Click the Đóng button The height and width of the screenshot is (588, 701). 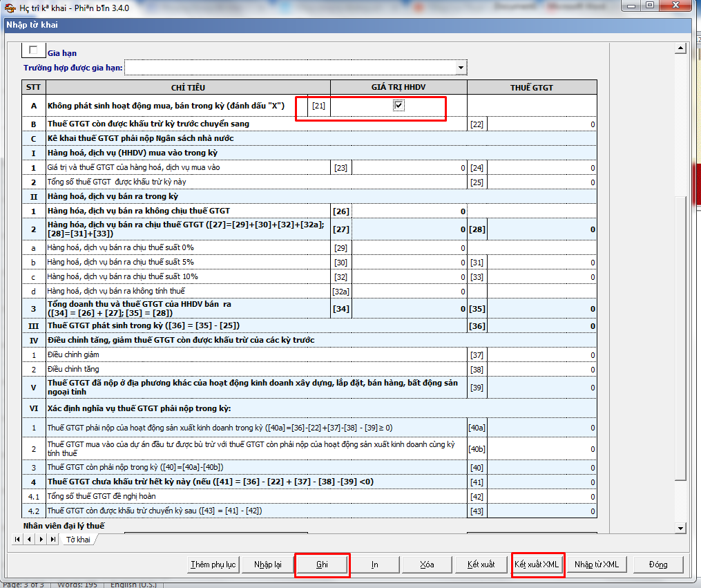(x=657, y=565)
